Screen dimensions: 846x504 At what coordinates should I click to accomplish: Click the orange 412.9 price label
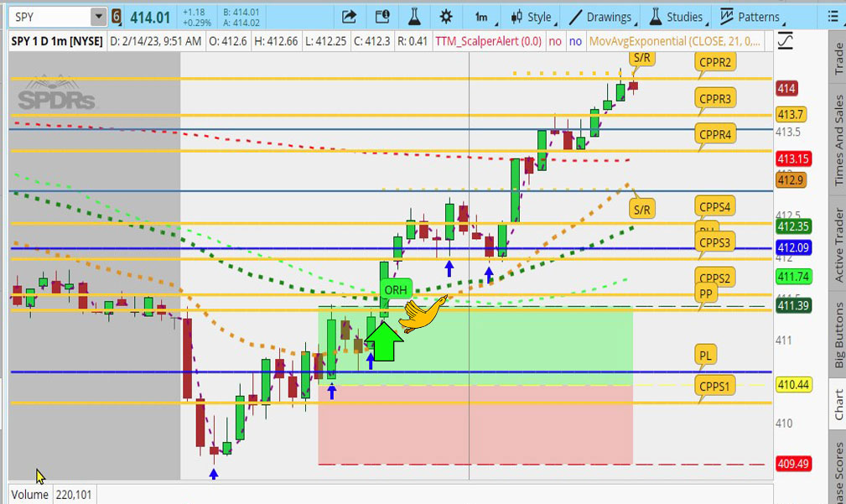click(791, 179)
